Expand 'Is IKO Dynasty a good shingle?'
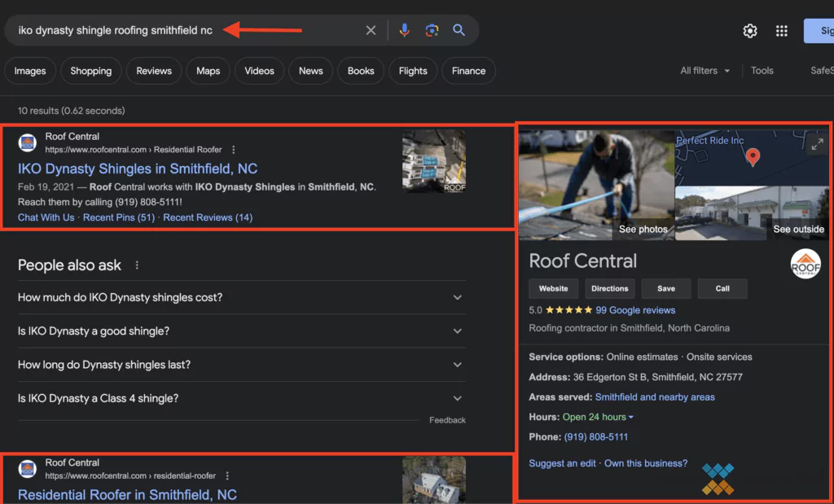The width and height of the screenshot is (834, 504). [241, 331]
